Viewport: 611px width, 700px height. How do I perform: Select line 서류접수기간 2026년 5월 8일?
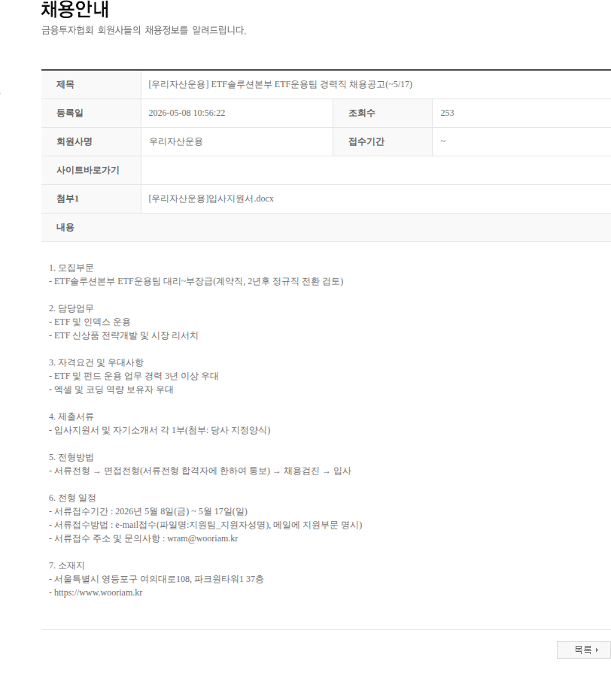click(x=148, y=511)
